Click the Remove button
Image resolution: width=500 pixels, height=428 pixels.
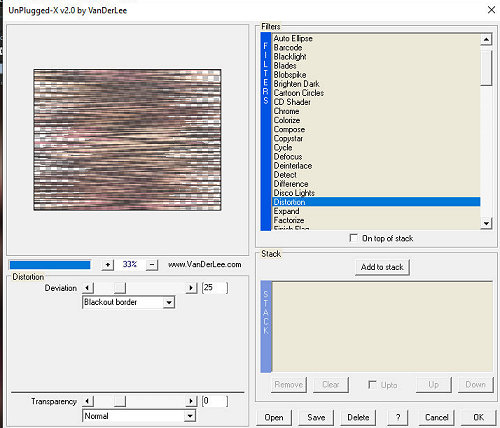(x=289, y=385)
